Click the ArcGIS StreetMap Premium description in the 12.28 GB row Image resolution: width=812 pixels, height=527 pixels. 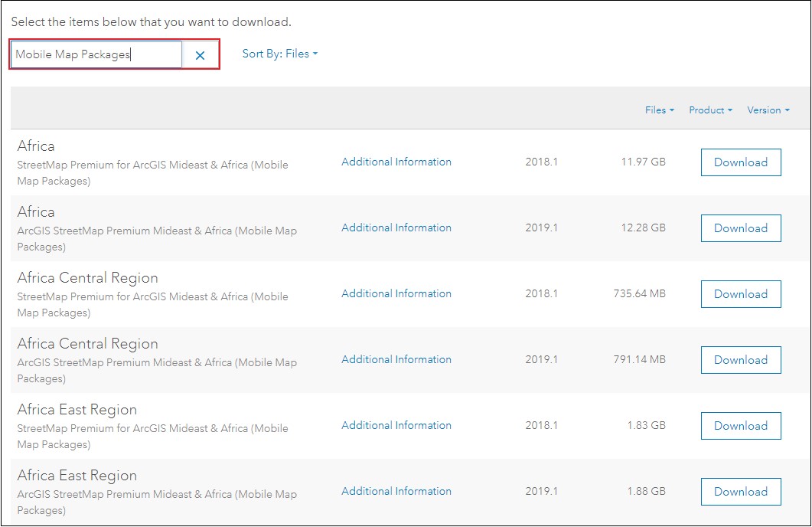pyautogui.click(x=157, y=238)
